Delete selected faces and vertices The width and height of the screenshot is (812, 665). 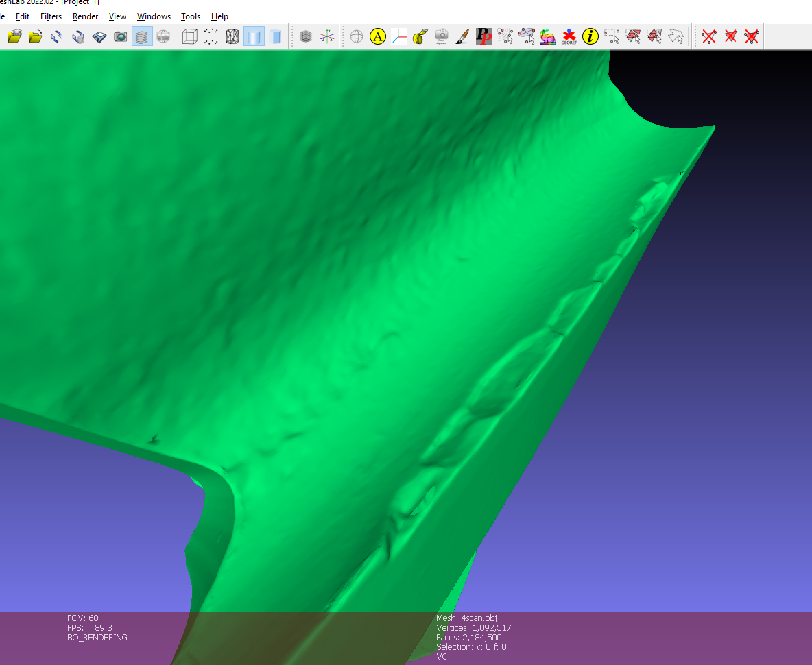752,36
